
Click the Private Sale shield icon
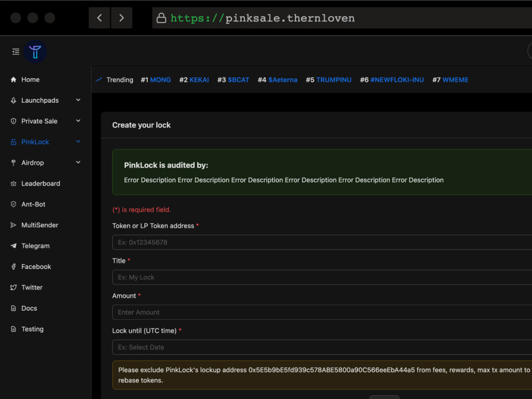tap(14, 121)
